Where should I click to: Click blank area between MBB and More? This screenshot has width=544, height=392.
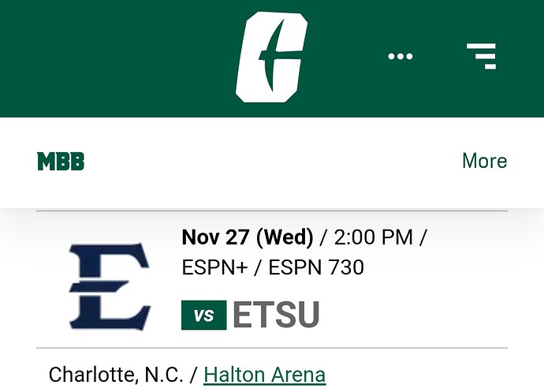tap(272, 162)
